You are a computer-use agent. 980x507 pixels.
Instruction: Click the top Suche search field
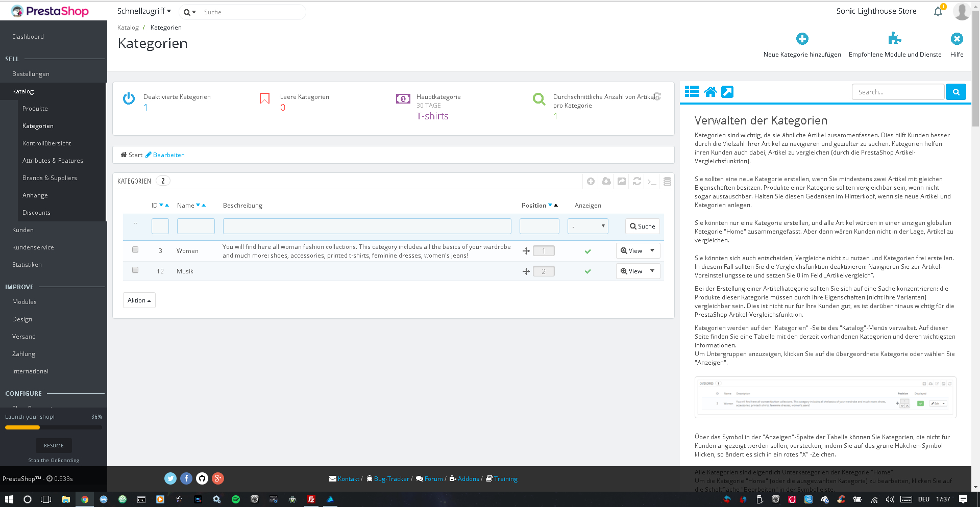pyautogui.click(x=253, y=12)
